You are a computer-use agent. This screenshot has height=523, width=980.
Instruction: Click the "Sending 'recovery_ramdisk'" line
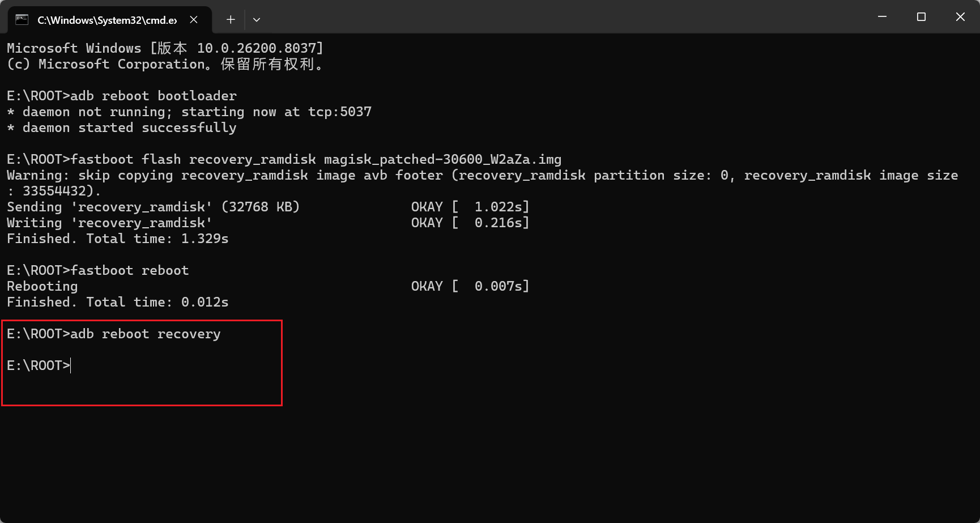tap(153, 207)
